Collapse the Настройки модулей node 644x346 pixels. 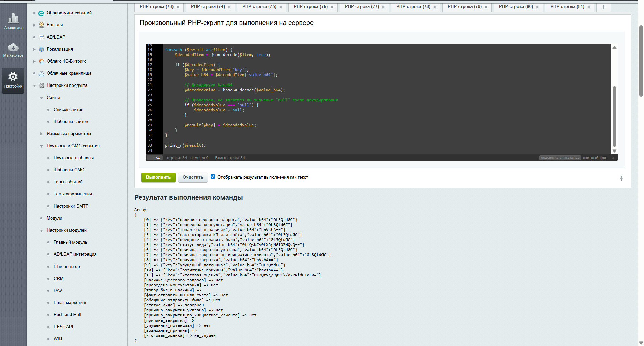[x=41, y=230]
